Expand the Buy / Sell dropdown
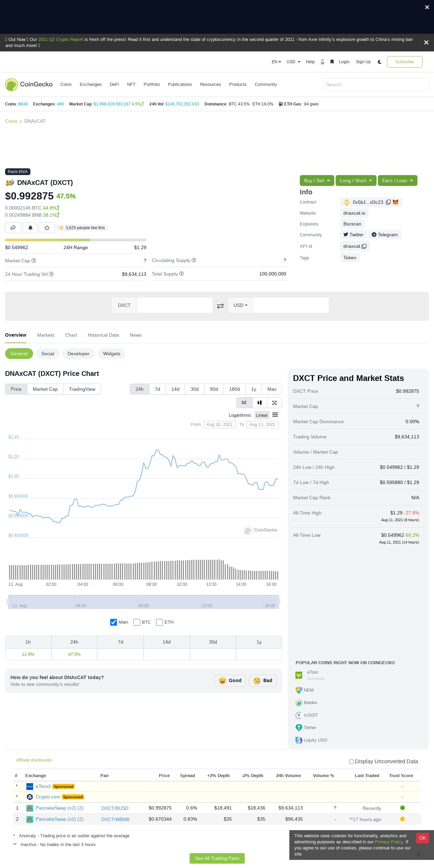Image resolution: width=434 pixels, height=868 pixels. coord(317,180)
